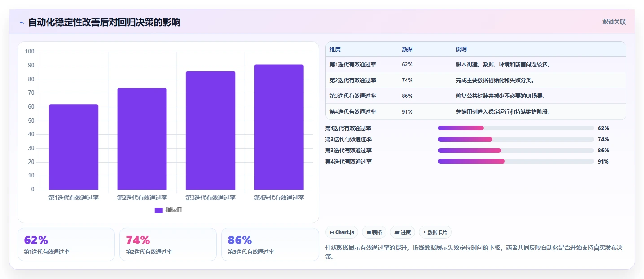The width and height of the screenshot is (644, 279).
Task: Click the title 自动化稳定性改善后对回归决策的影响
Action: pos(104,22)
